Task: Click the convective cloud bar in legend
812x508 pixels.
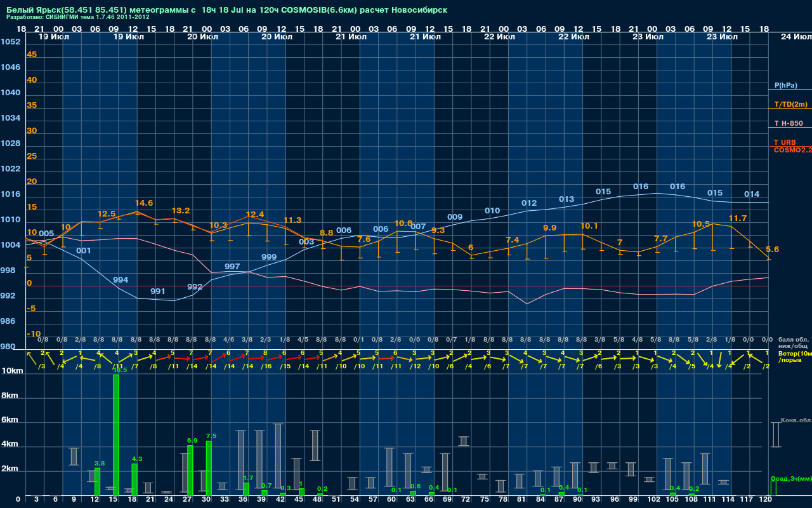Action: tap(776, 435)
